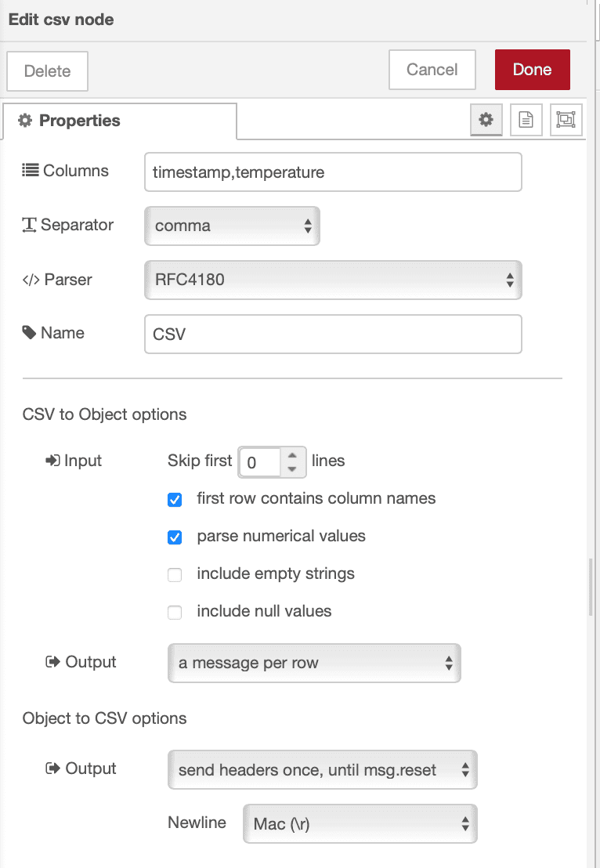Change the Newline dropdown from Mac
The width and height of the screenshot is (600, 868).
point(360,823)
